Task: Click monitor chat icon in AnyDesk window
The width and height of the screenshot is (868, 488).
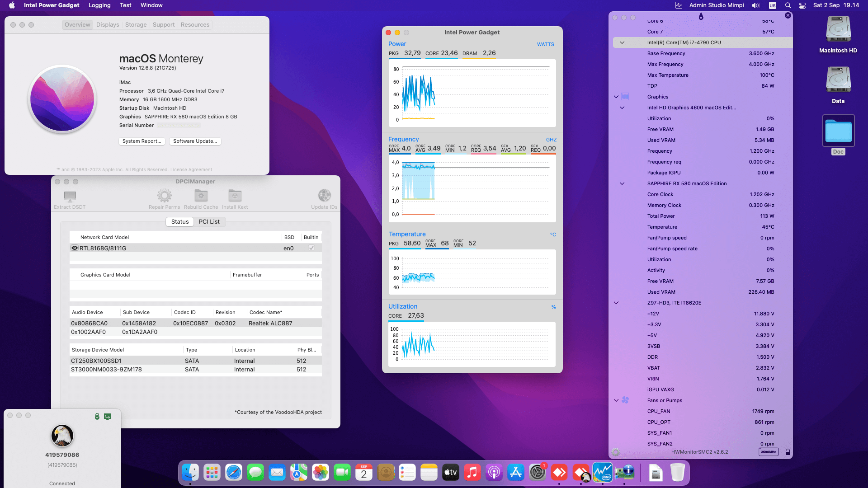Action: coord(108,416)
